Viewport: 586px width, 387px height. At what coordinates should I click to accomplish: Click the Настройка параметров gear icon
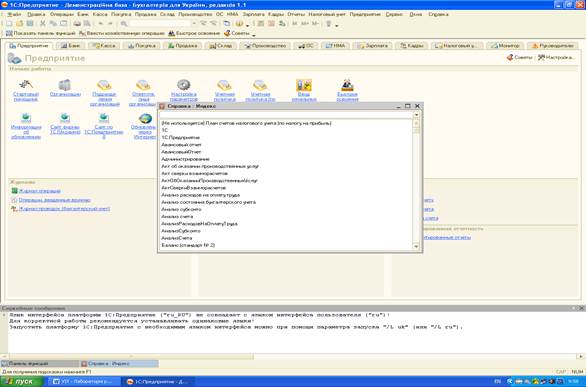tap(183, 85)
